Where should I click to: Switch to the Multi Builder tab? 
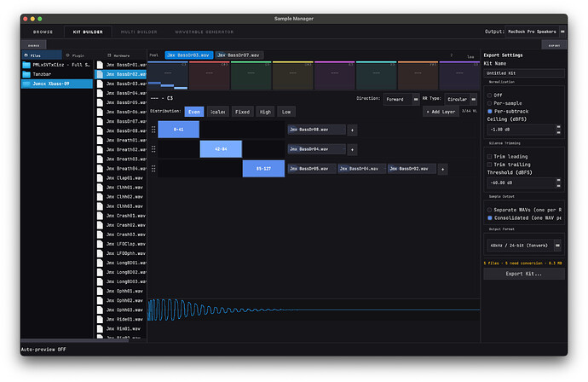(139, 32)
